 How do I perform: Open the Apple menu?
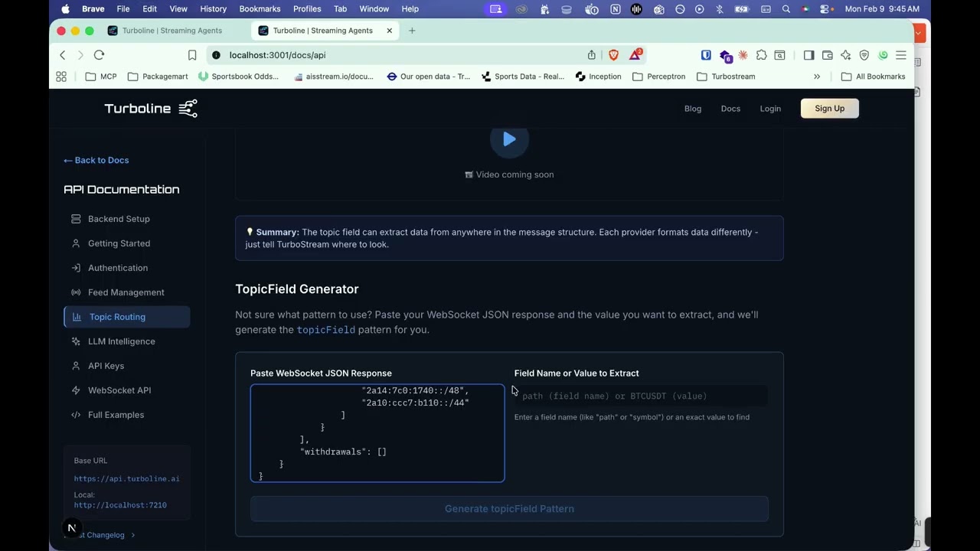[65, 9]
